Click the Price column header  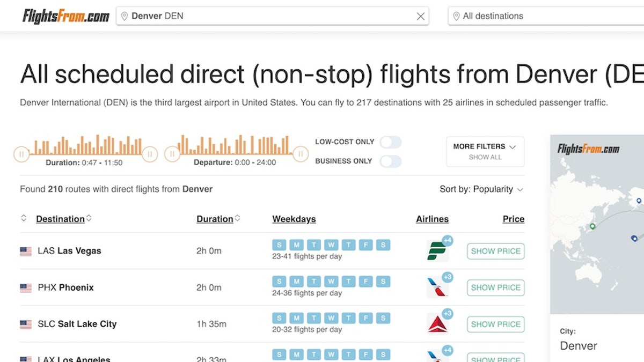pyautogui.click(x=514, y=219)
